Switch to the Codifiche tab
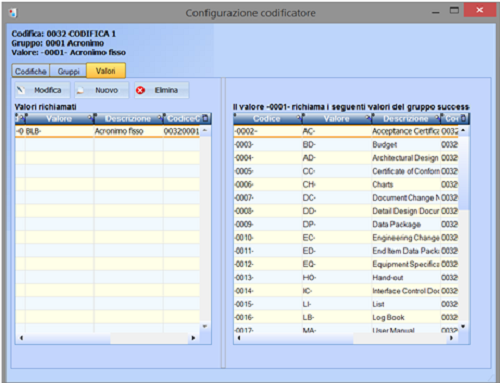 coord(31,71)
